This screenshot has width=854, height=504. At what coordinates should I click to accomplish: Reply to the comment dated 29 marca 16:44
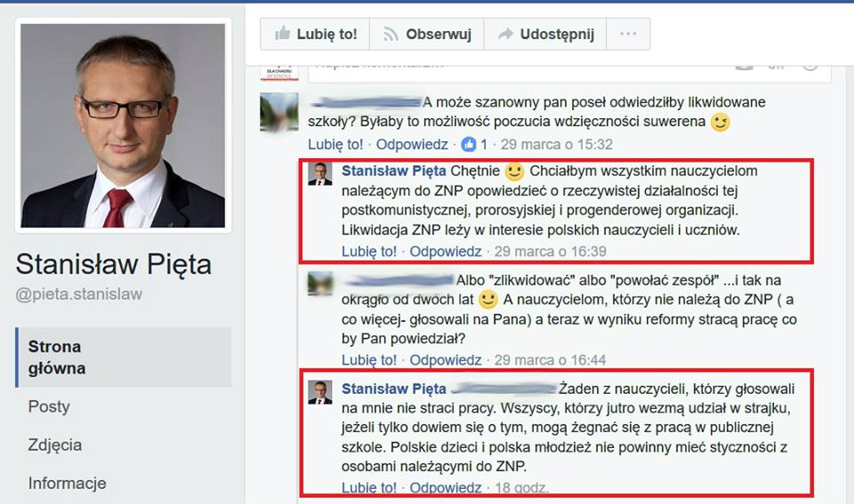(446, 360)
